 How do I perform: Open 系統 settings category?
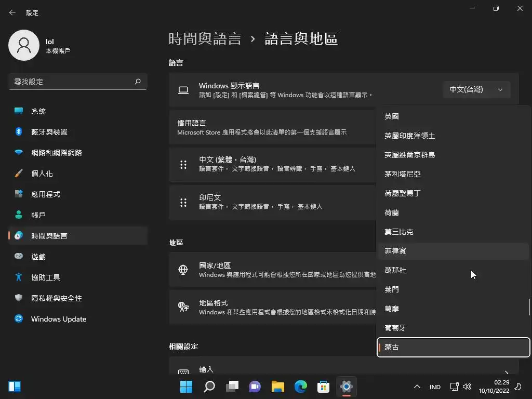[x=78, y=111]
